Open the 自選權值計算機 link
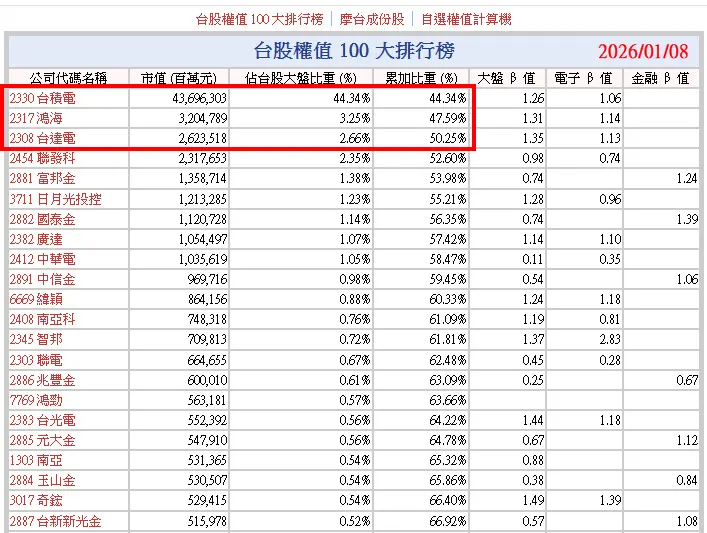 tap(466, 19)
